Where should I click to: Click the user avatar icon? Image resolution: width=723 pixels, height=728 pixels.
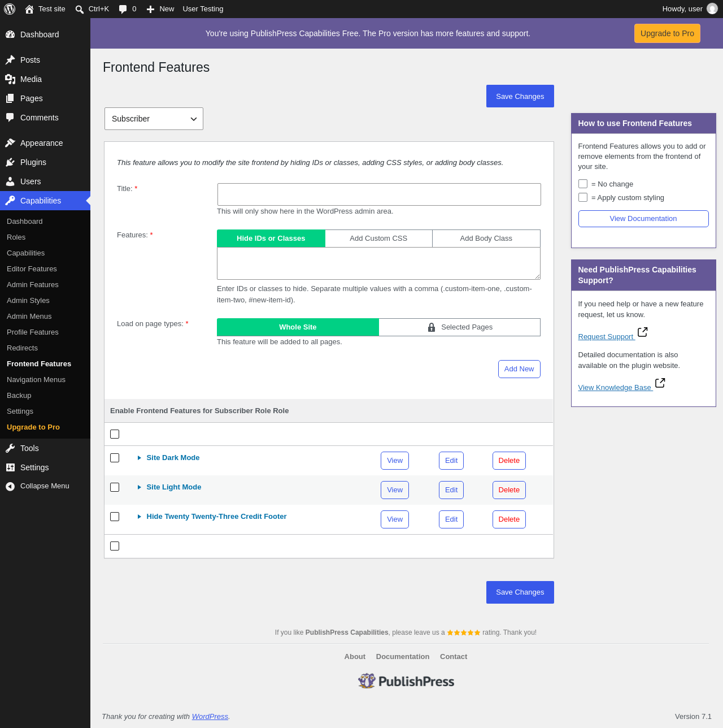tap(712, 9)
